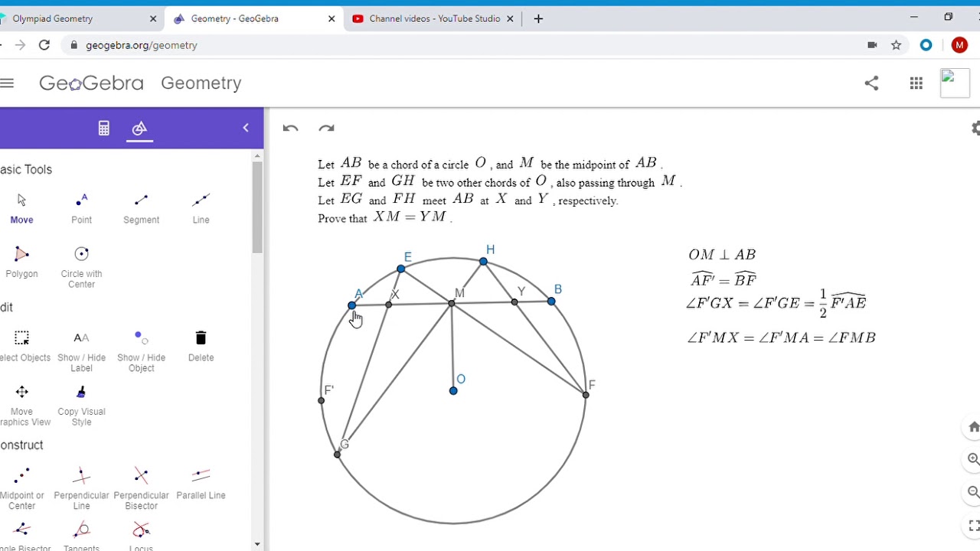
Task: Select intersection point X on chord AB
Action: click(389, 305)
